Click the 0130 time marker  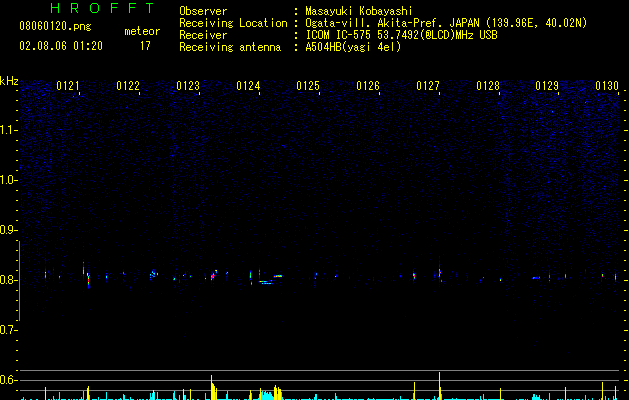coord(607,86)
